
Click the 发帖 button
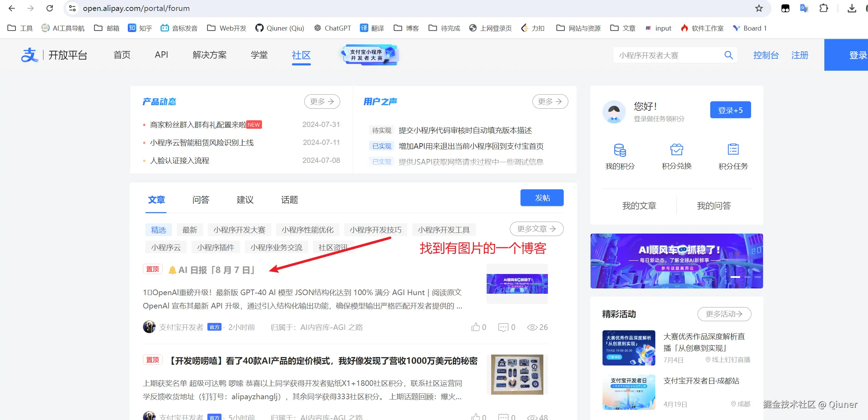[x=542, y=198]
